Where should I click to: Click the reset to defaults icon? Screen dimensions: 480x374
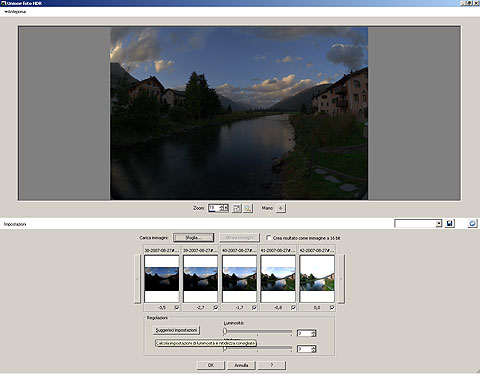[x=472, y=223]
